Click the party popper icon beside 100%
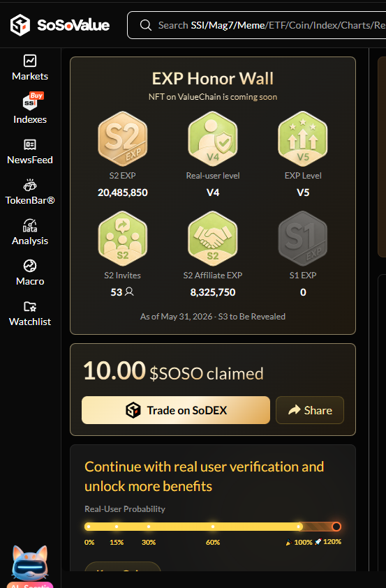This screenshot has height=588, width=386. click(288, 542)
